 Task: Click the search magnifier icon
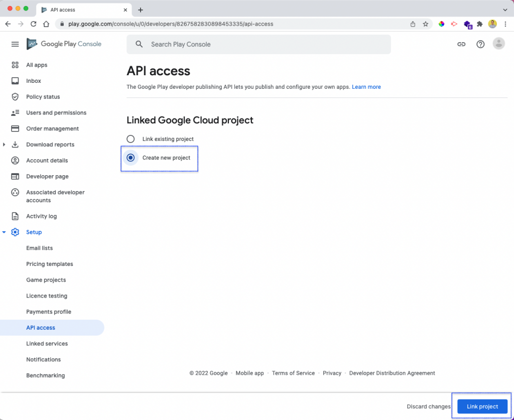coord(139,44)
